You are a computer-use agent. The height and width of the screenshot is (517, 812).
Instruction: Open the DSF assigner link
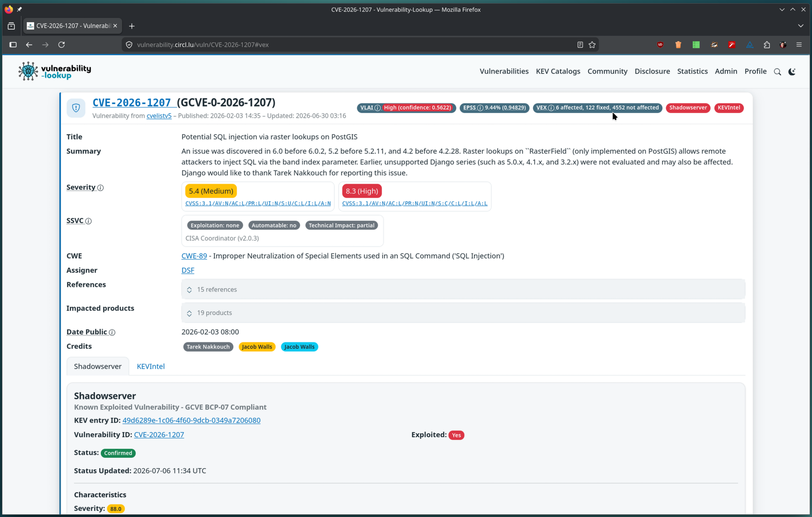188,270
